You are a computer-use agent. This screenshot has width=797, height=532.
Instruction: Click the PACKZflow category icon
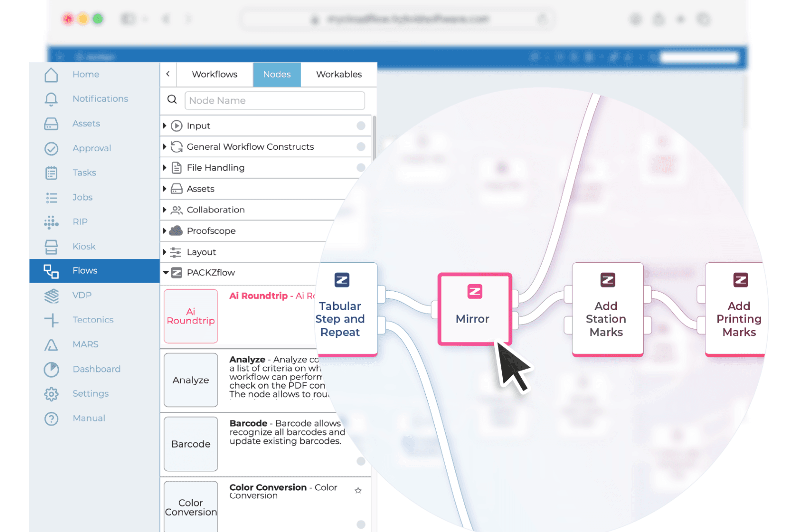[176, 273]
